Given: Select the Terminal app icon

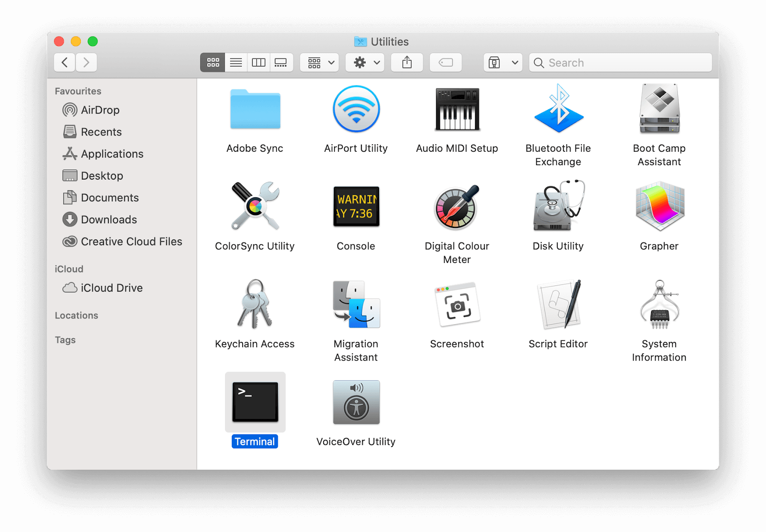Looking at the screenshot, I should [255, 402].
